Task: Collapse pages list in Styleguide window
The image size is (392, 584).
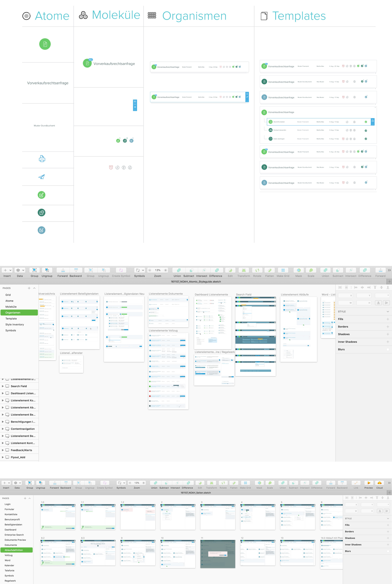Action: (x=35, y=288)
